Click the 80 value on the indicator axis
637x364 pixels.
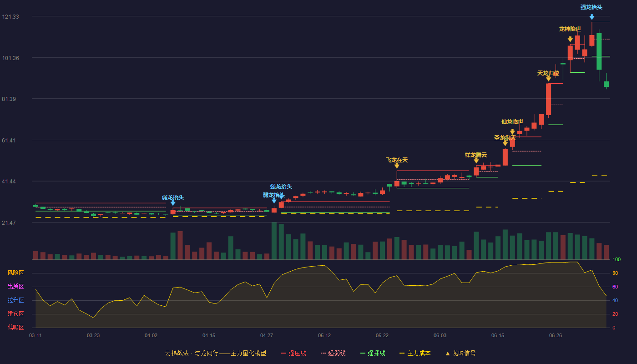615,273
